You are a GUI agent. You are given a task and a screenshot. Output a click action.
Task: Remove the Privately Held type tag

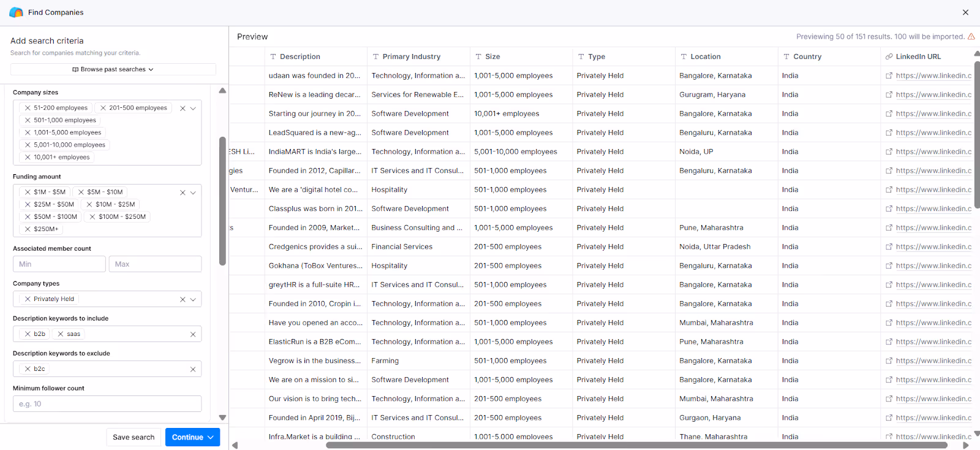click(28, 299)
